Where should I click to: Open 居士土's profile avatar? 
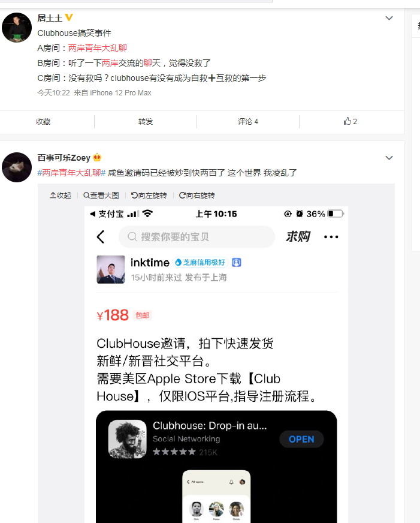17,28
